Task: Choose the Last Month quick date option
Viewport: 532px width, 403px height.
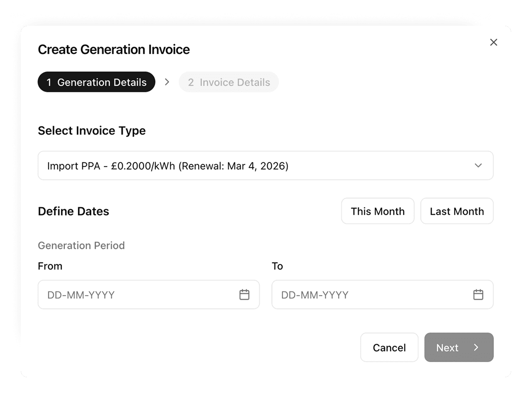Action: 457,211
